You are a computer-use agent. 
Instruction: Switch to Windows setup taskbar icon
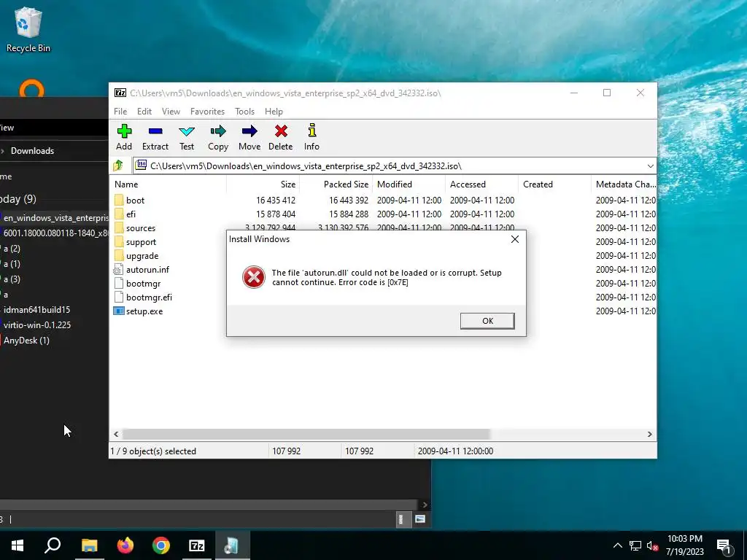[x=233, y=545]
